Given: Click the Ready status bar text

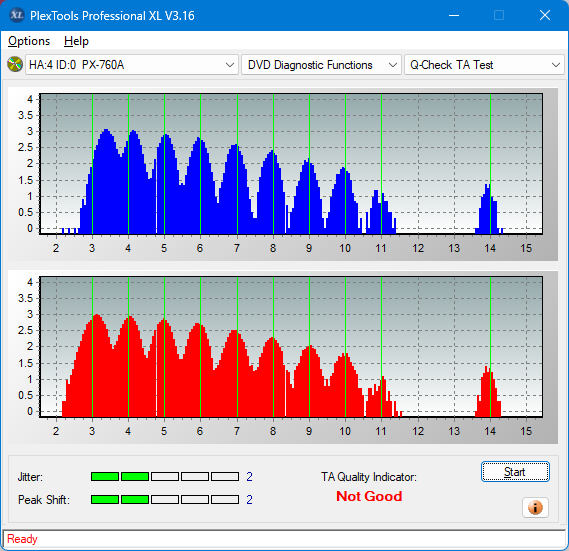Looking at the screenshot, I should point(22,539).
